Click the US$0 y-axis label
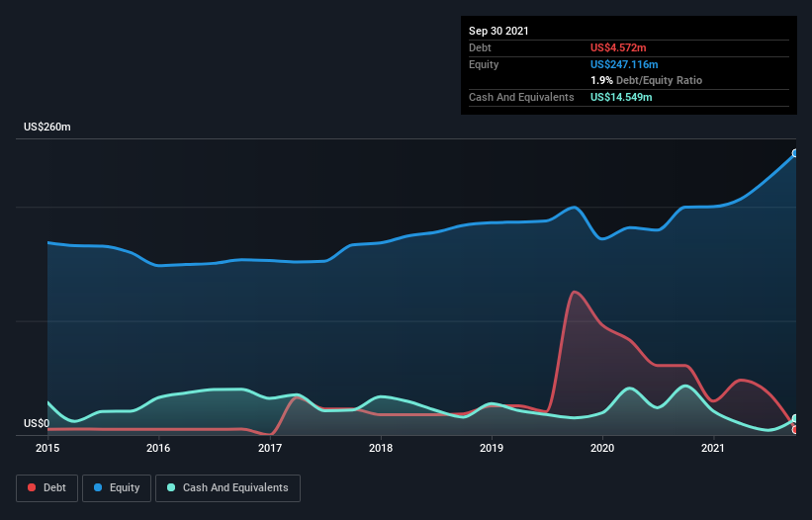This screenshot has width=812, height=520. (37, 423)
